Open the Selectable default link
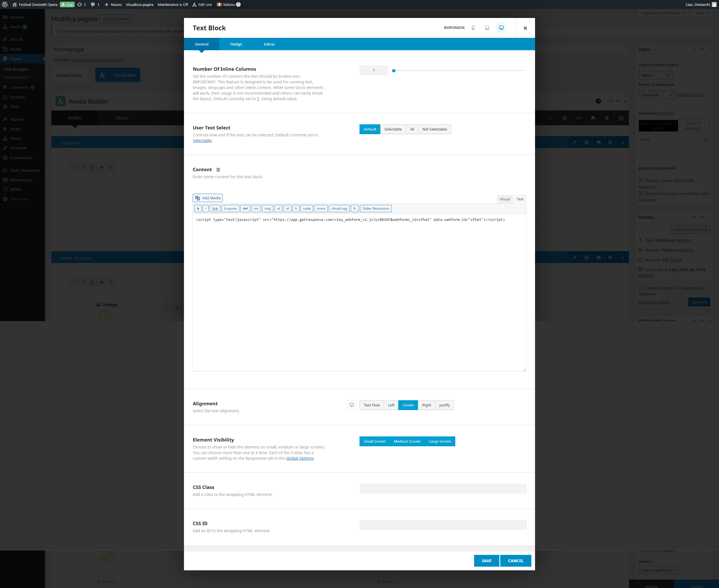This screenshot has width=719, height=588. click(x=202, y=141)
